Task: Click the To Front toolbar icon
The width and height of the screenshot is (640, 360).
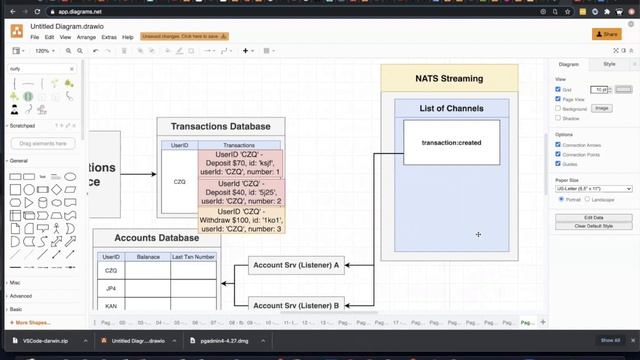Action: click(140, 51)
